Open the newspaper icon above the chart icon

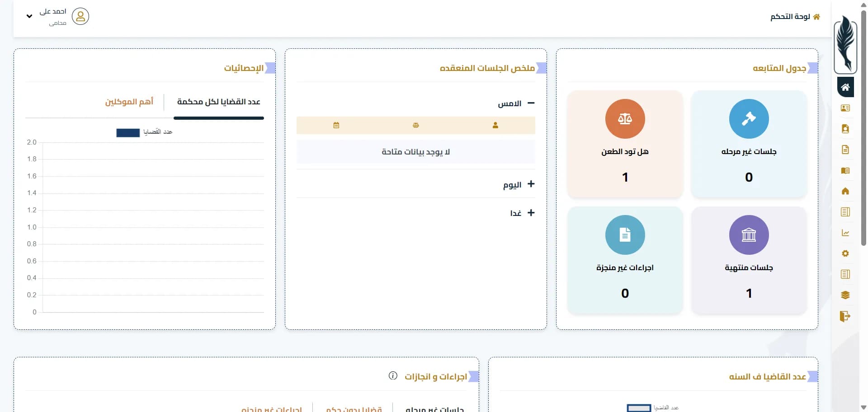(x=845, y=212)
